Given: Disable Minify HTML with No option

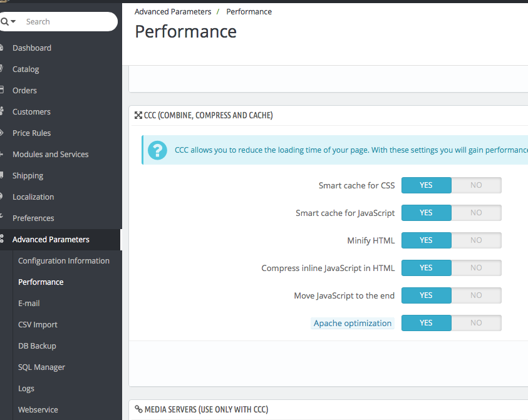Looking at the screenshot, I should click(x=476, y=240).
